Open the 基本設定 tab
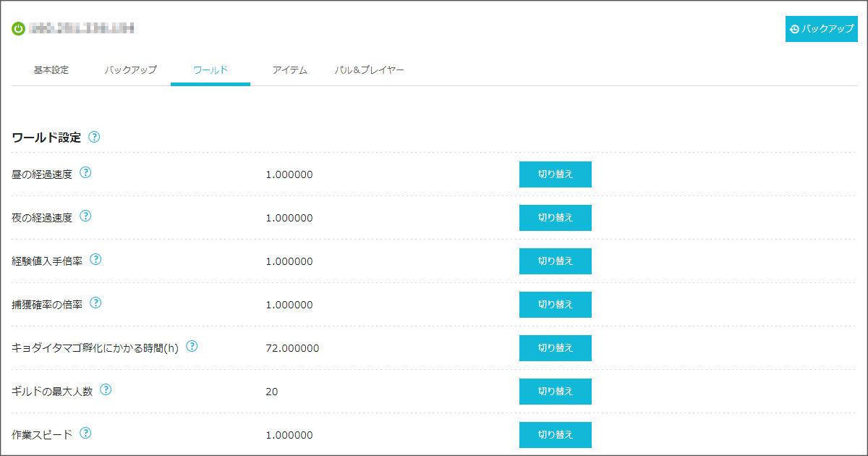 tap(51, 70)
